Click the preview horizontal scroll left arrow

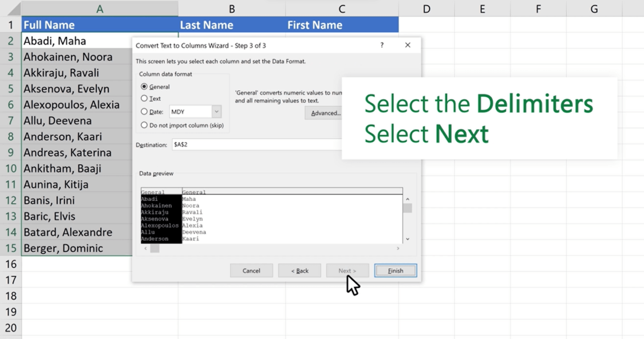click(145, 248)
